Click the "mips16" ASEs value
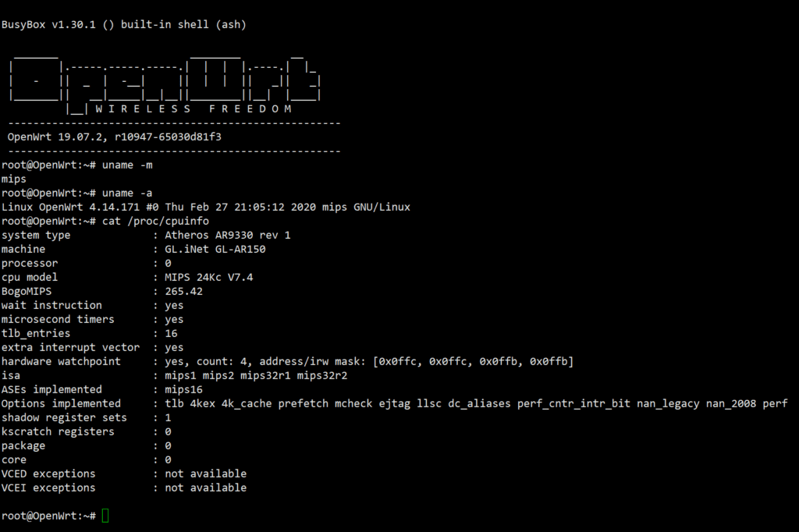The width and height of the screenshot is (799, 532). click(x=184, y=389)
